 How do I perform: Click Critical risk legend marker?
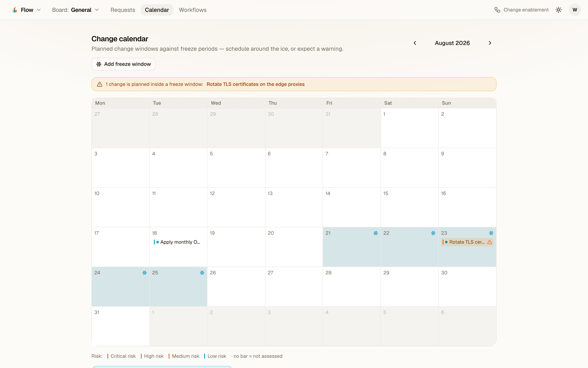tap(108, 356)
